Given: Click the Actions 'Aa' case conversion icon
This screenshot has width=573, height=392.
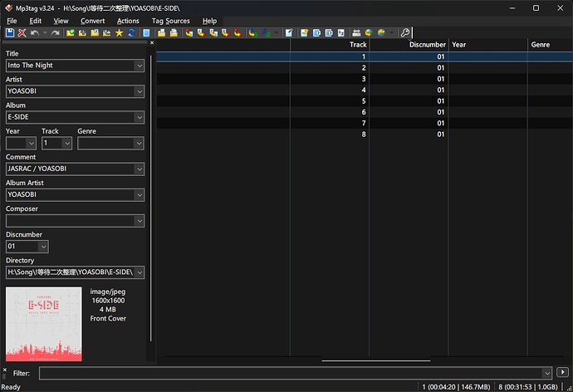Looking at the screenshot, I should coord(266,33).
